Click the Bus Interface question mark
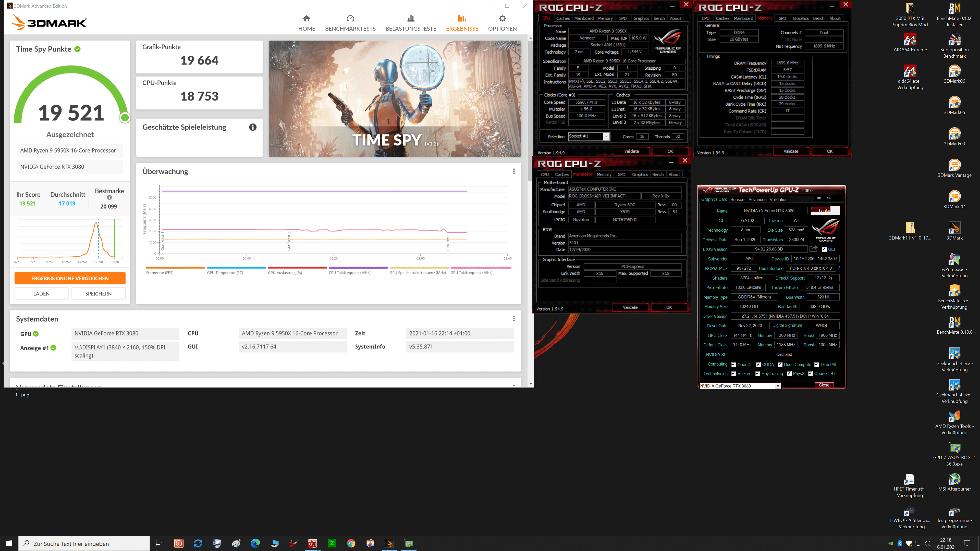The image size is (980, 551). [838, 268]
